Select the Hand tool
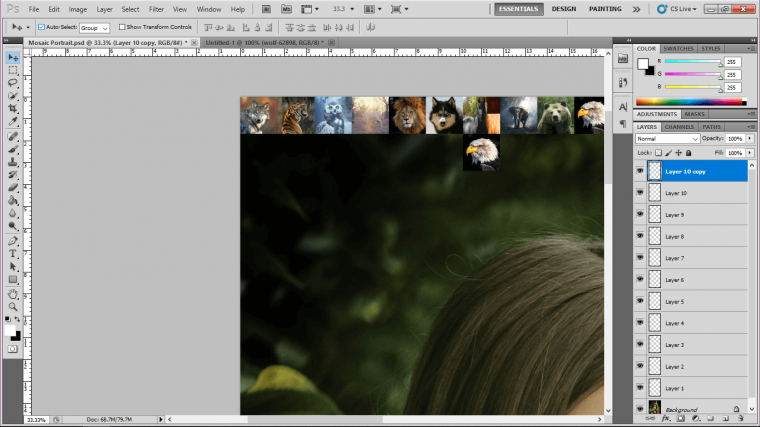This screenshot has height=427, width=760. coord(13,294)
